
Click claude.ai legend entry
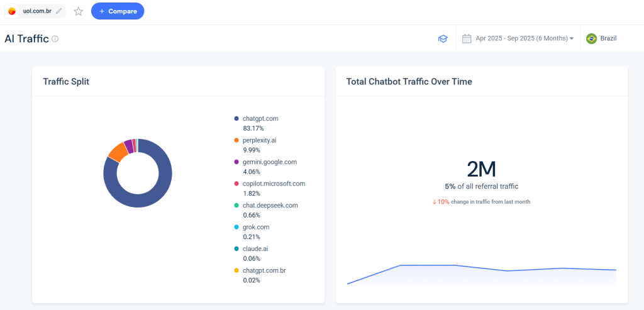point(255,249)
